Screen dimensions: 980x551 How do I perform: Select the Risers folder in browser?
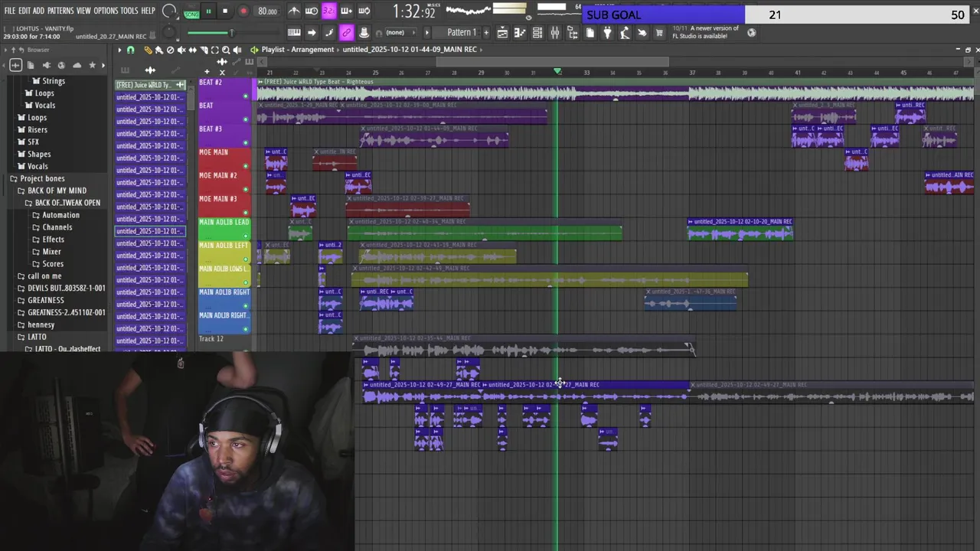click(38, 130)
